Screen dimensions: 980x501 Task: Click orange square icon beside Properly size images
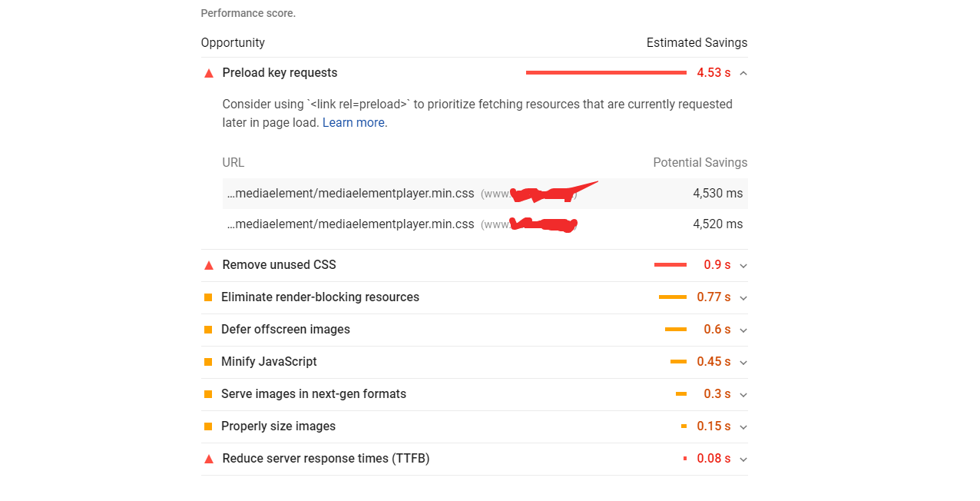208,426
